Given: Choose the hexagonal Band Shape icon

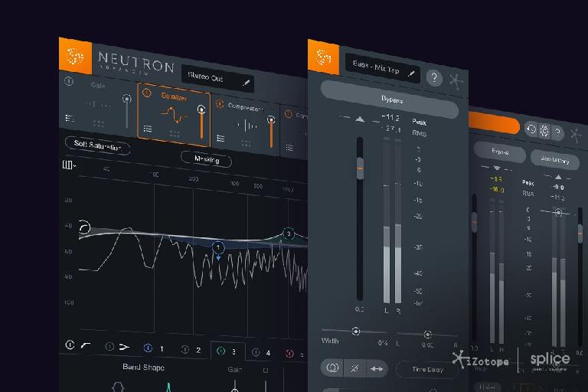Looking at the screenshot, I should point(118,387).
